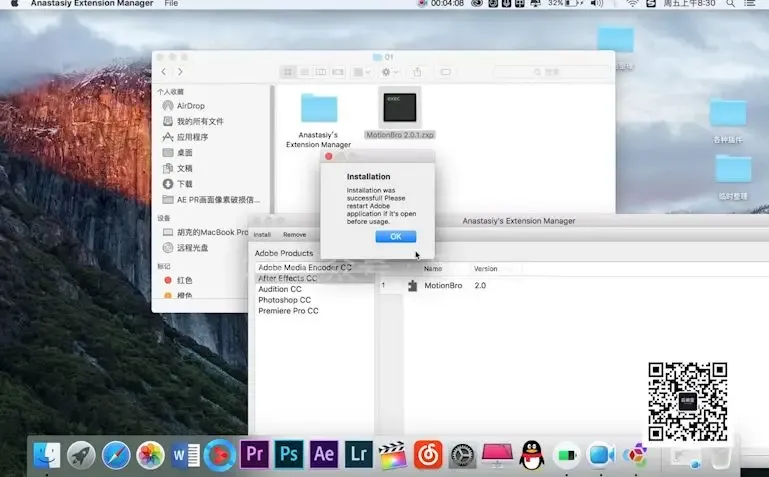Click the Finder search field

[552, 72]
